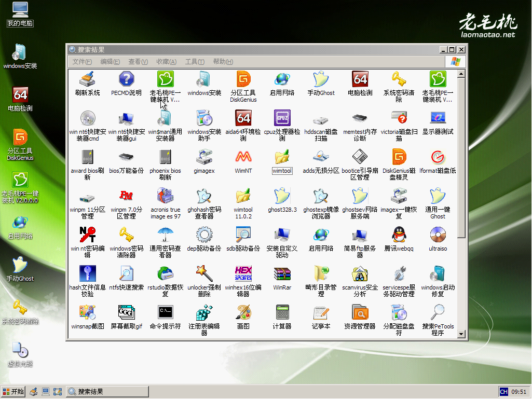Open the 收藏(A) menu

tap(166, 62)
